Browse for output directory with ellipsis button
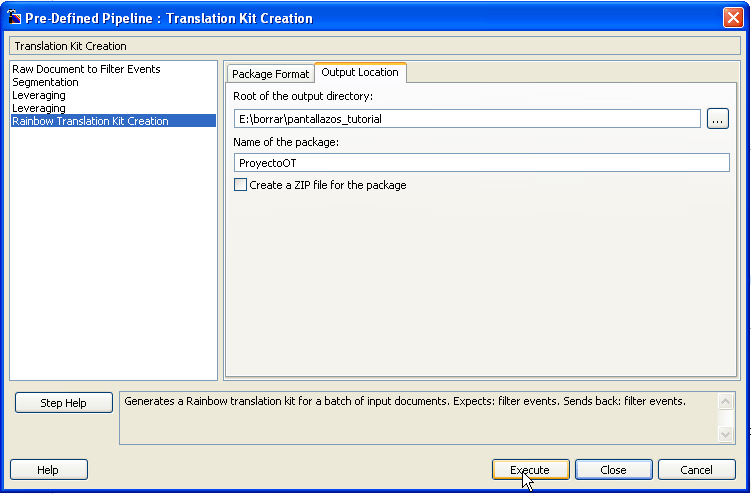 [717, 119]
